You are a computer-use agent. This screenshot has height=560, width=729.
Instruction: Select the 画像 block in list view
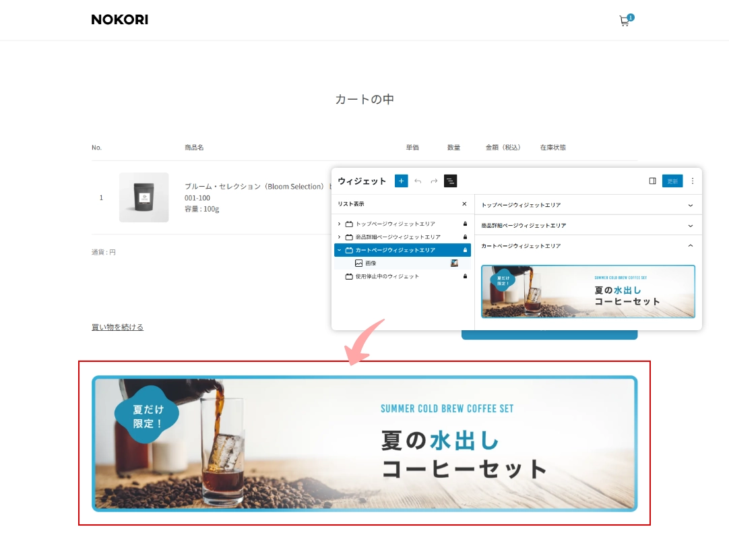click(x=371, y=263)
